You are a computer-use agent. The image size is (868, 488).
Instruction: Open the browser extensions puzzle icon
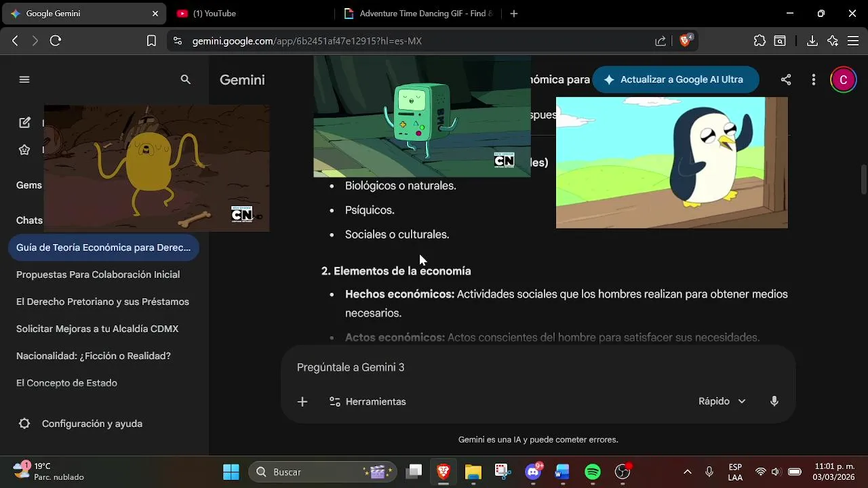759,41
